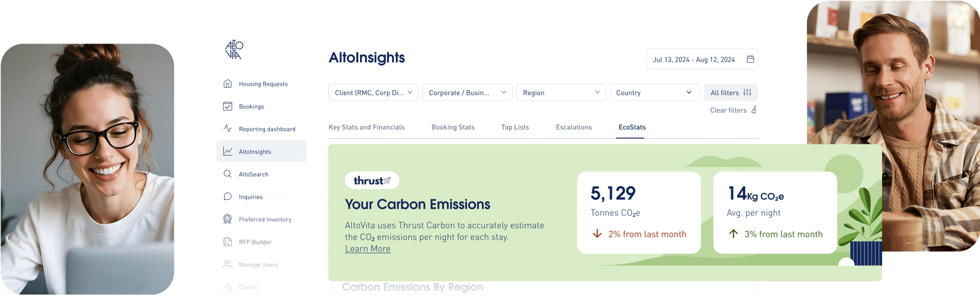Open the Country filter dropdown
Viewport: 980px width, 308px height.
(x=654, y=93)
